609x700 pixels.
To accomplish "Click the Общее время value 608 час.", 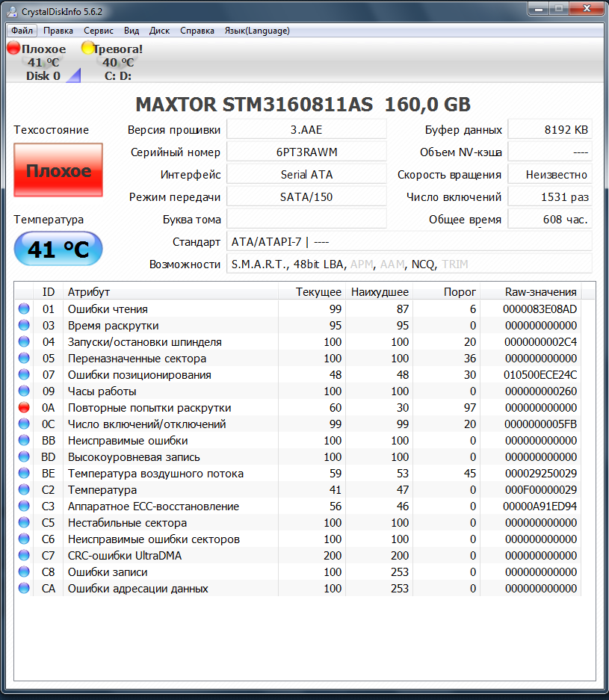I will [x=550, y=219].
